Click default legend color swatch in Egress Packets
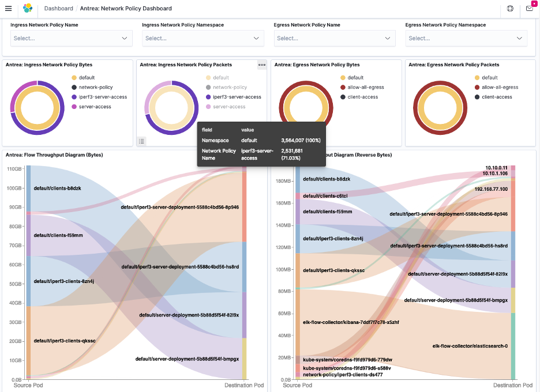The width and height of the screenshot is (540, 392). tap(478, 78)
